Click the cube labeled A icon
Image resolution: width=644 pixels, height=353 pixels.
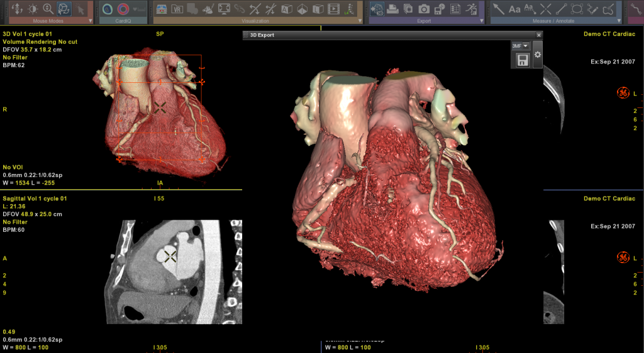(287, 9)
